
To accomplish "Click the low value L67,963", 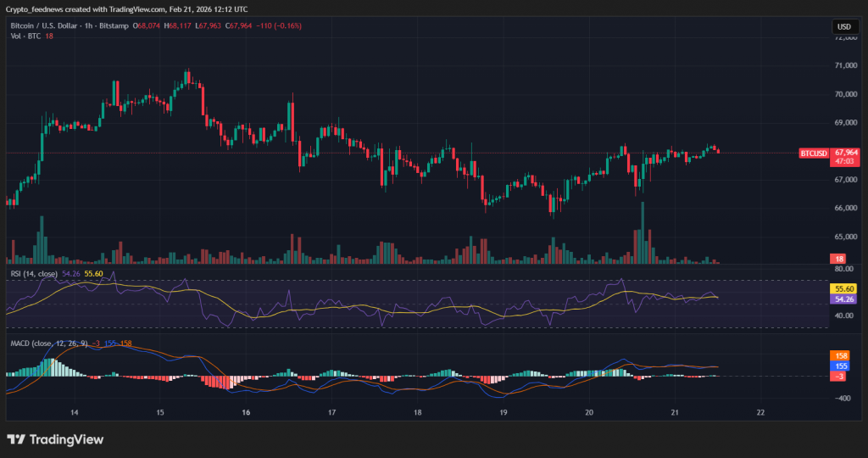I will 209,25.
